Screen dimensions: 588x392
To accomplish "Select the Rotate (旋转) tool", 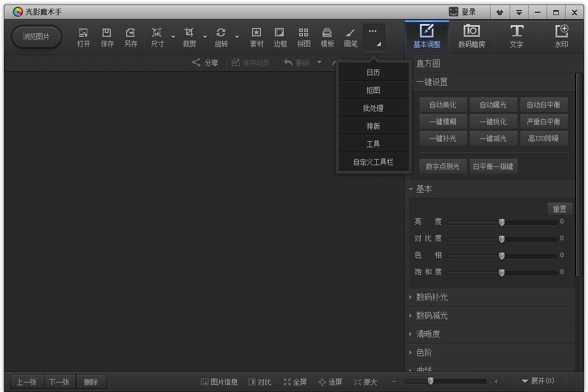I will (x=221, y=37).
